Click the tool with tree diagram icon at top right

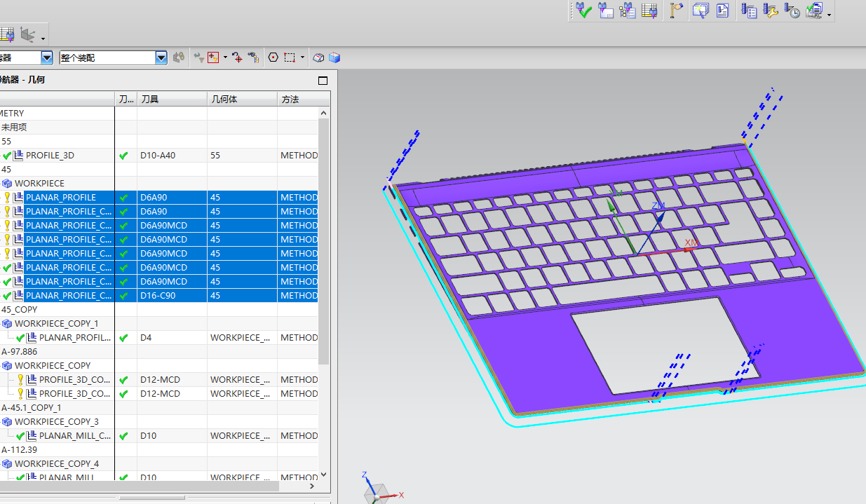(x=628, y=10)
